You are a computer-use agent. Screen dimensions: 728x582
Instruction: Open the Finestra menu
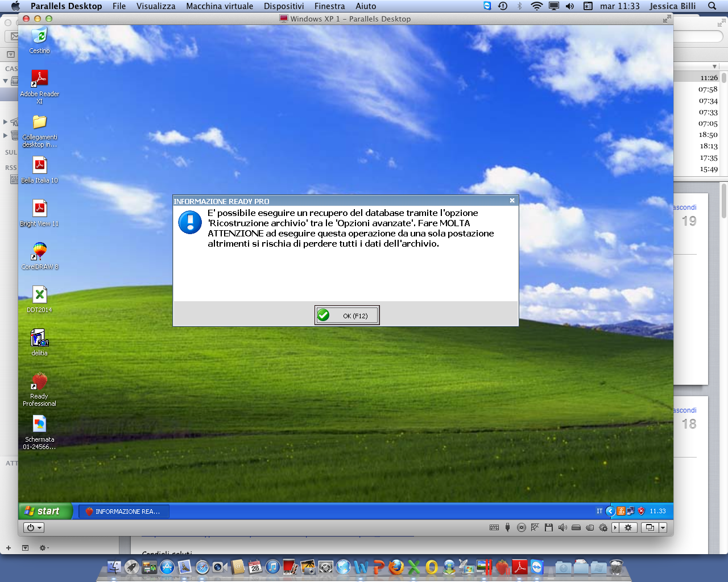(x=330, y=6)
